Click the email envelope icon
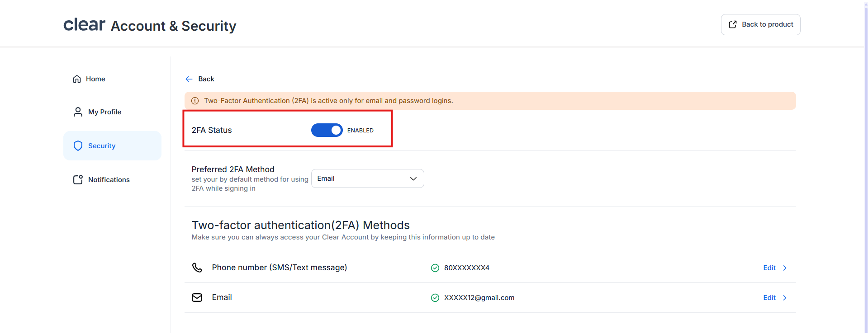868x333 pixels. point(197,297)
